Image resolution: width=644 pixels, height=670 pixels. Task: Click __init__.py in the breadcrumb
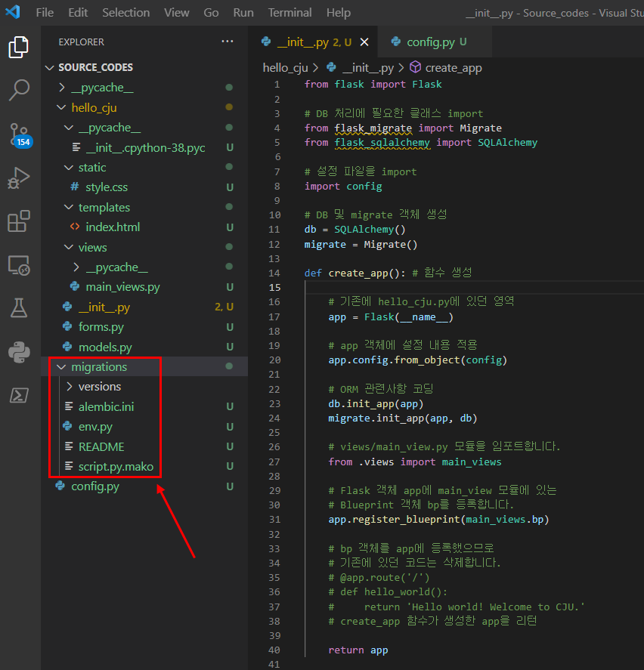click(x=368, y=67)
